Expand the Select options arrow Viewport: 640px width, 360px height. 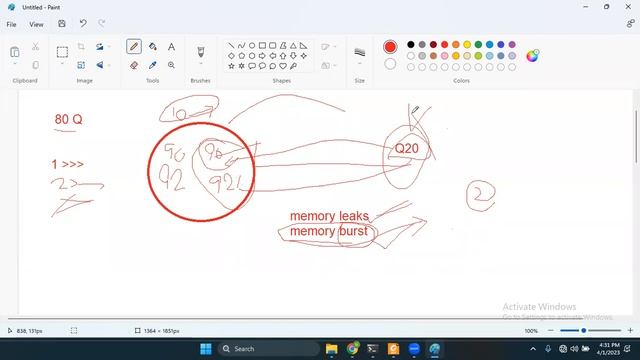(x=62, y=64)
